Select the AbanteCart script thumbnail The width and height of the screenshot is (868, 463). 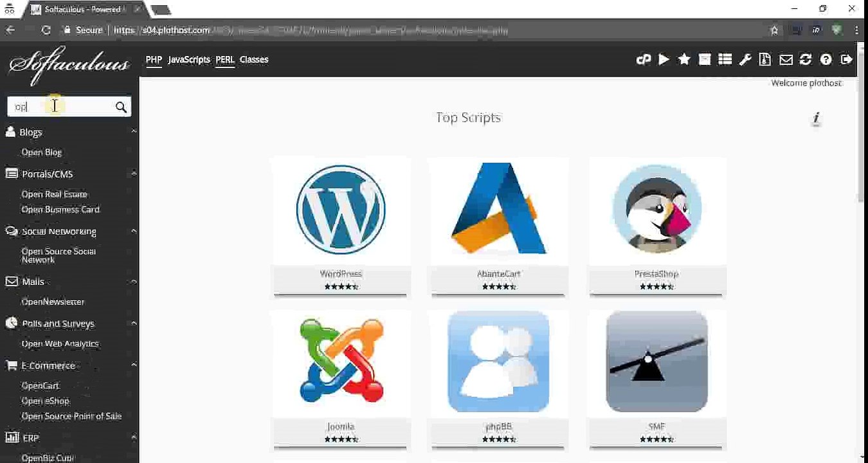click(498, 208)
